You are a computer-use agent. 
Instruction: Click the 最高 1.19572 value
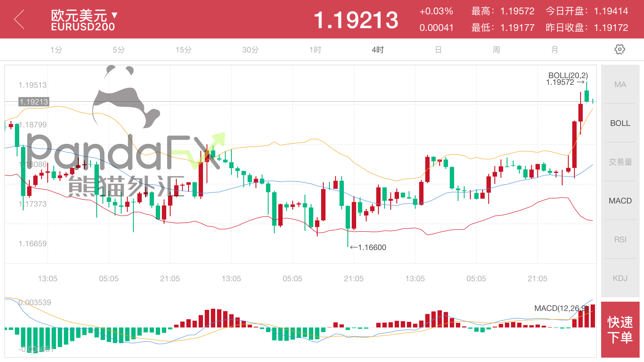pos(517,11)
